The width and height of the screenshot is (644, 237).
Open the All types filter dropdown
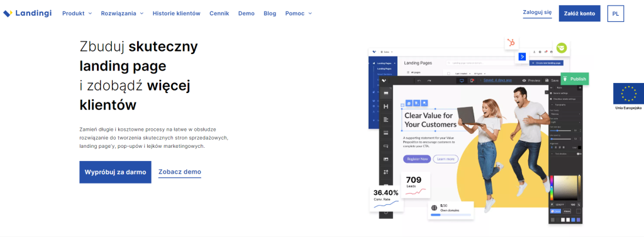[480, 73]
